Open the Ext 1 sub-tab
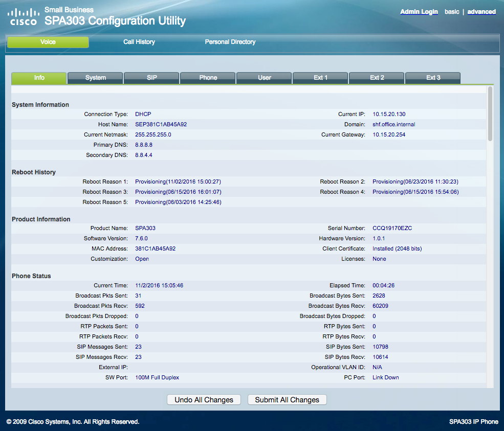Image resolution: width=504 pixels, height=431 pixels. pyautogui.click(x=320, y=78)
